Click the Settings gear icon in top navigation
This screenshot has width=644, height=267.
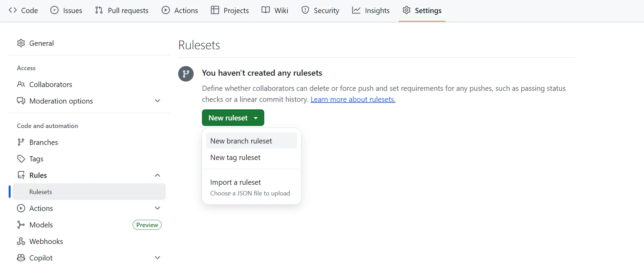click(407, 10)
